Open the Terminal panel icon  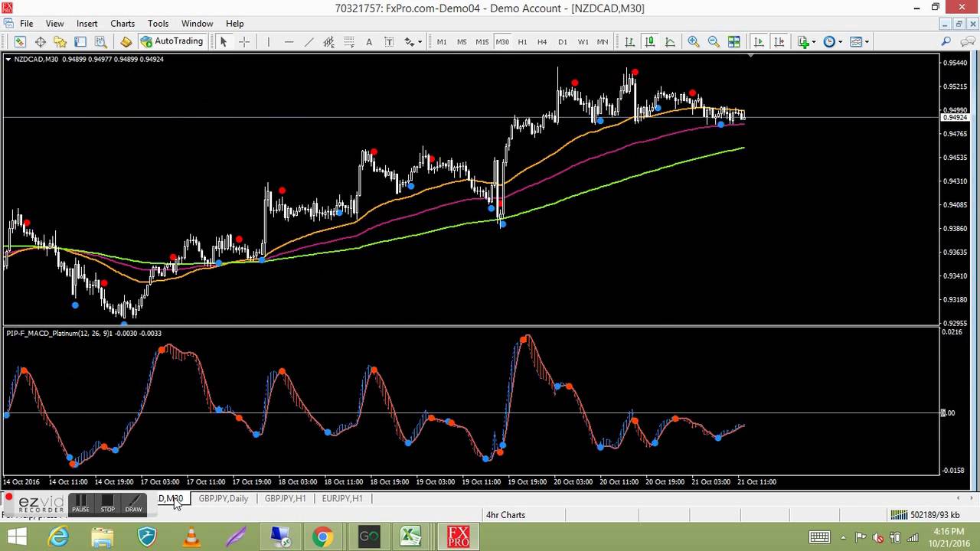click(80, 41)
